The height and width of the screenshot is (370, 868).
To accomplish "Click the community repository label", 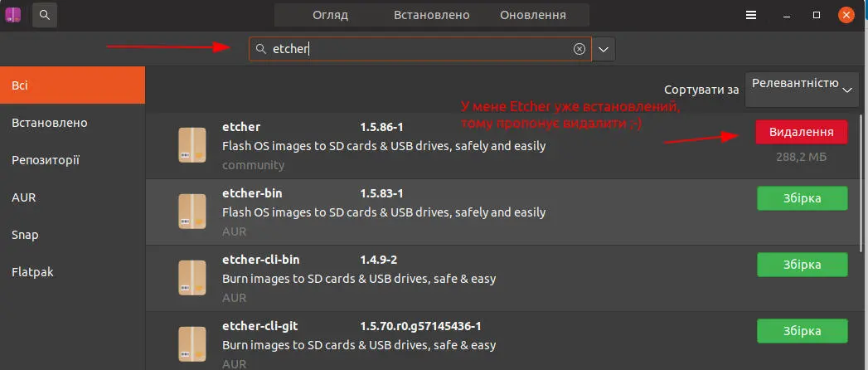I will click(x=253, y=165).
